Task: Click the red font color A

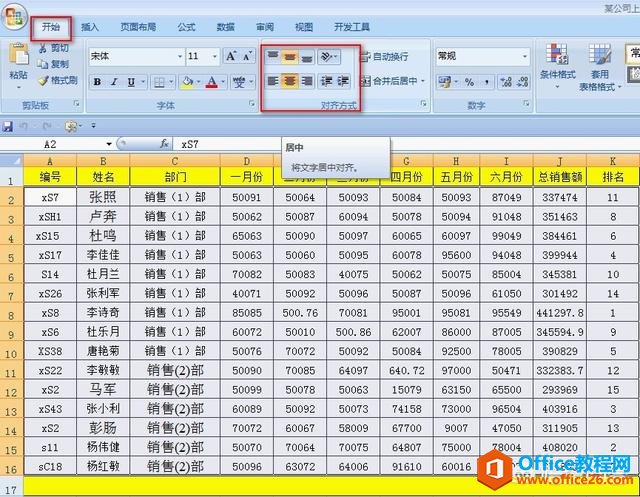Action: coord(212,82)
